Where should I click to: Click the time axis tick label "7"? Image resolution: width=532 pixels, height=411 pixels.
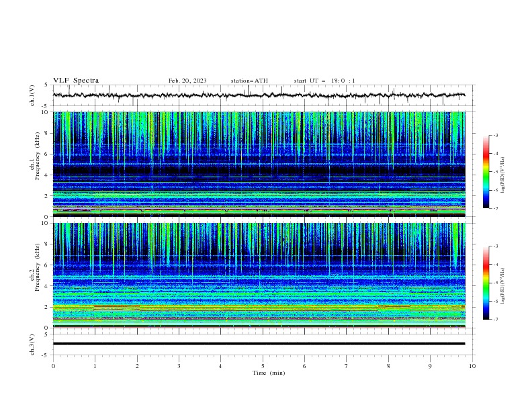[347, 366]
